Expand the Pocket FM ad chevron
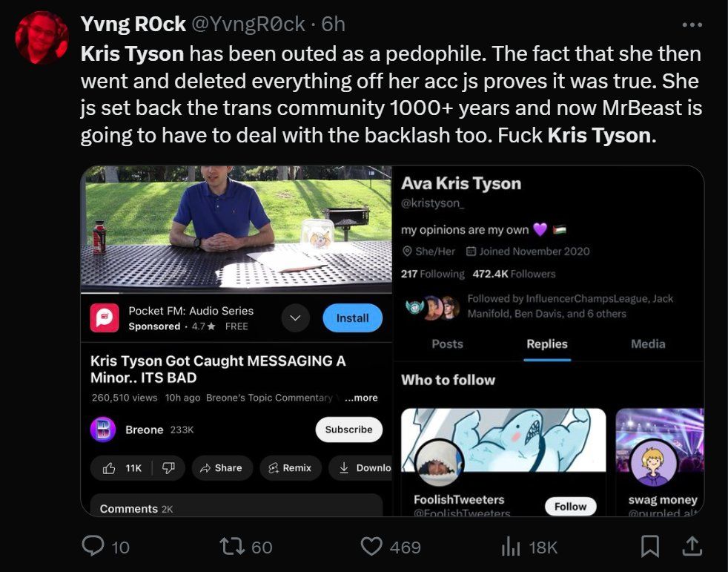 (x=295, y=318)
